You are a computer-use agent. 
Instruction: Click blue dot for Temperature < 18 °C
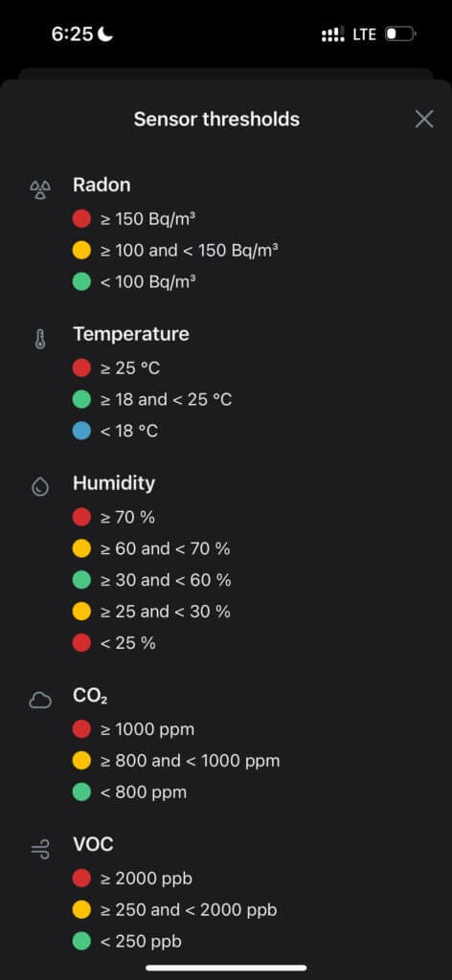click(x=82, y=431)
